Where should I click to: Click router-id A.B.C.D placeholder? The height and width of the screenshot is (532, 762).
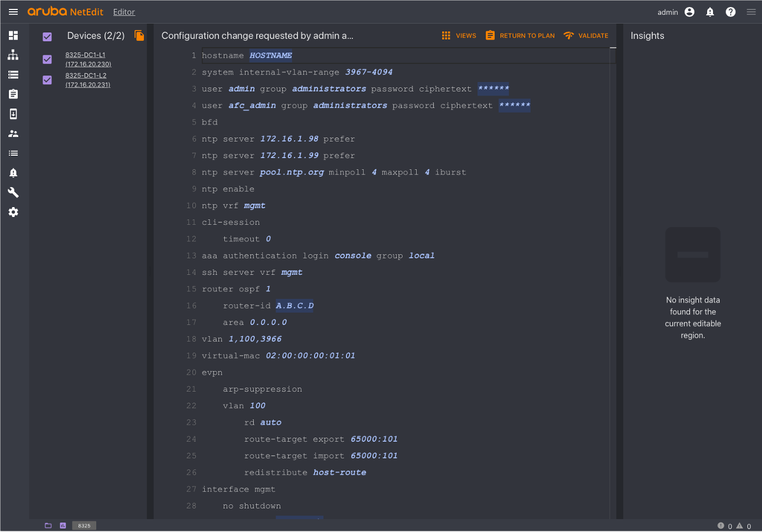point(295,306)
